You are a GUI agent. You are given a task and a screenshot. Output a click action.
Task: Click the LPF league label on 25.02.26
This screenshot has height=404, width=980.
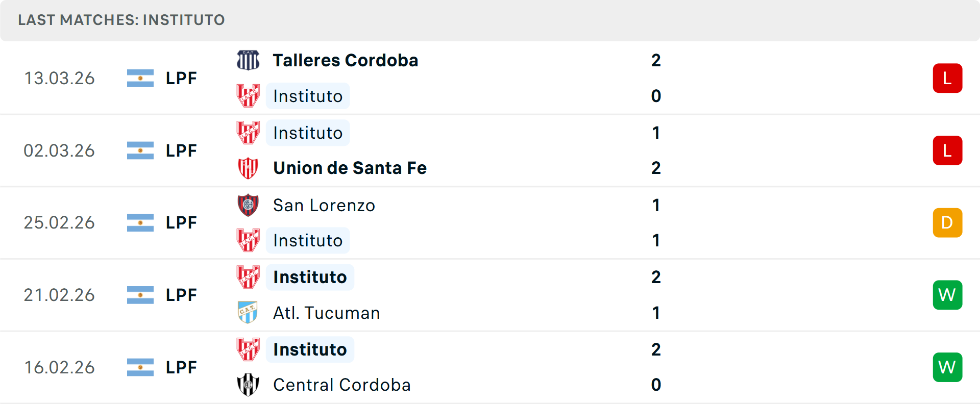[x=181, y=223]
